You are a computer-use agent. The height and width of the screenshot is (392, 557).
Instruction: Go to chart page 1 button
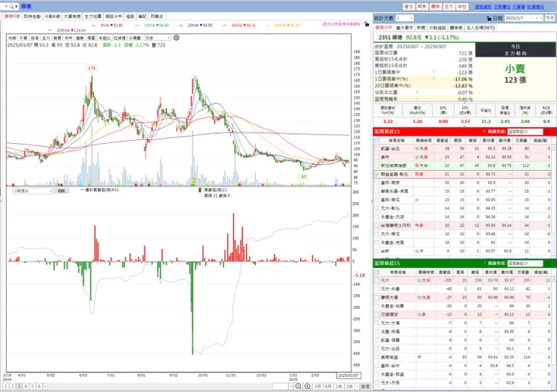(x=5, y=386)
